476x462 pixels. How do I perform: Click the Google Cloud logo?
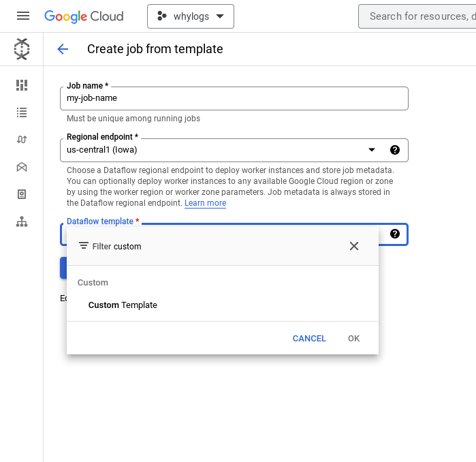click(x=84, y=16)
